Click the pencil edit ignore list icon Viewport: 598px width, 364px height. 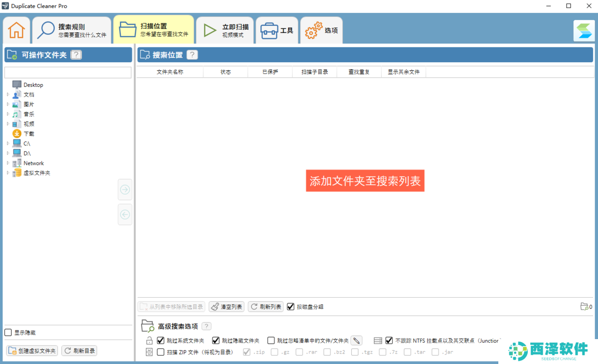(356, 341)
